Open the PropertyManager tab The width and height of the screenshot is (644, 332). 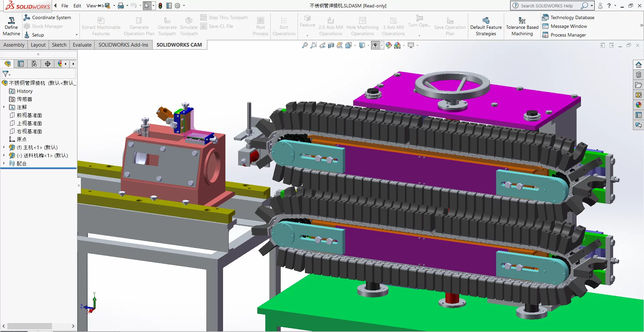pyautogui.click(x=21, y=64)
